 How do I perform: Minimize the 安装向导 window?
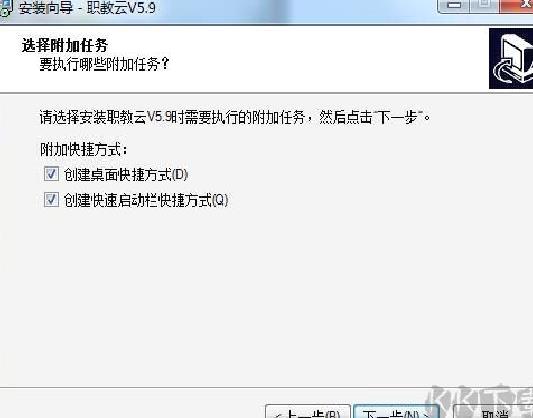(453, 5)
